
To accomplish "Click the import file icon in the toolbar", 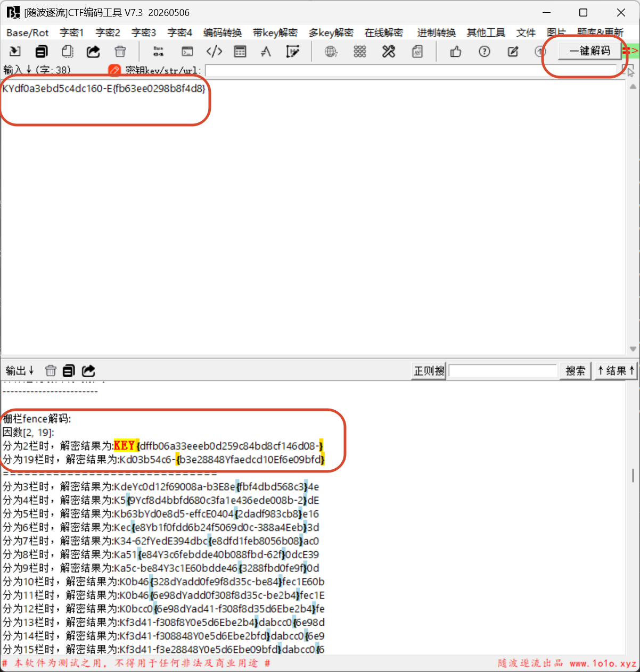I will point(15,52).
